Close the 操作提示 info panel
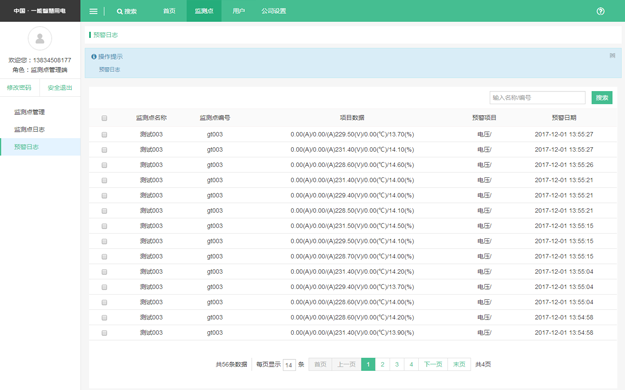Image resolution: width=625 pixels, height=390 pixels. click(612, 55)
